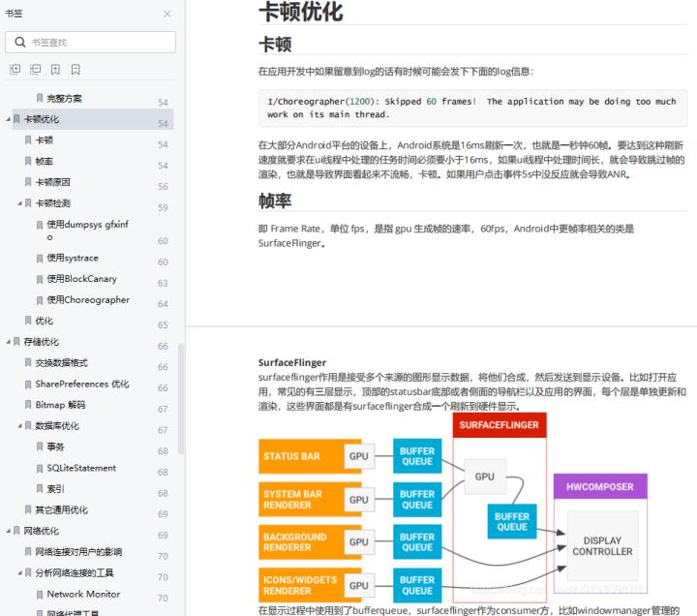Image resolution: width=697 pixels, height=616 pixels.
Task: Select the 卡顿优化 bookmark
Action: tap(93, 119)
